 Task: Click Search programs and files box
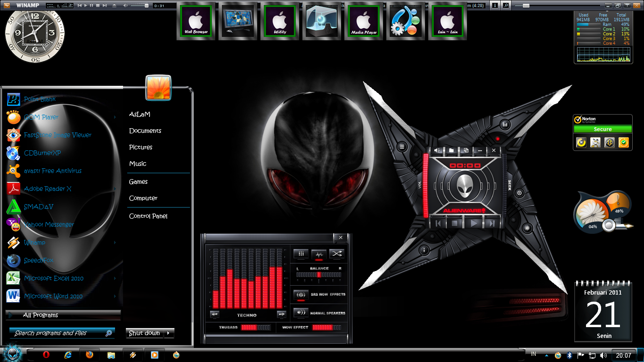click(x=62, y=333)
